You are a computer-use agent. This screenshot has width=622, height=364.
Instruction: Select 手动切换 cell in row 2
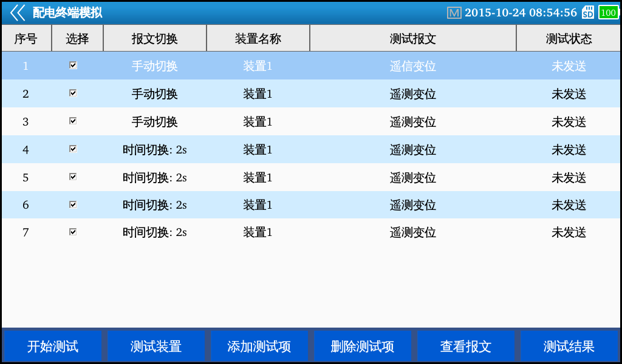point(155,94)
